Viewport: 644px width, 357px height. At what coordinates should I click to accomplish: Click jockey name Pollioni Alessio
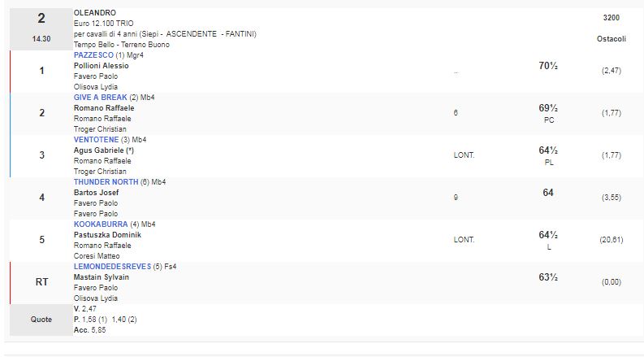[x=101, y=66]
